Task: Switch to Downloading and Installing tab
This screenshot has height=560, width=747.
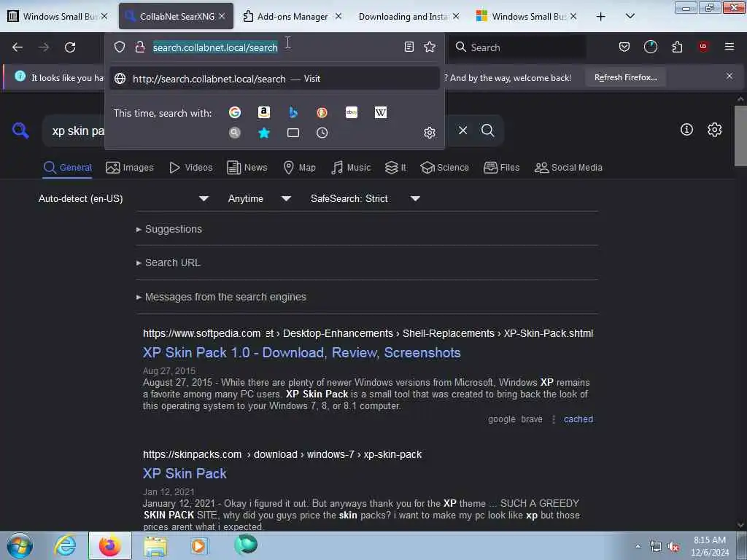Action: pos(409,16)
